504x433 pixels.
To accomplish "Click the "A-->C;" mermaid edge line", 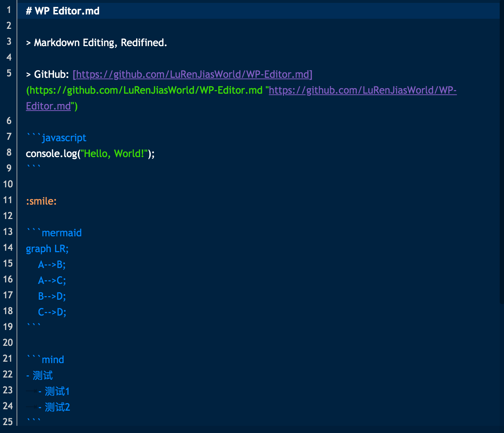I will tap(52, 280).
